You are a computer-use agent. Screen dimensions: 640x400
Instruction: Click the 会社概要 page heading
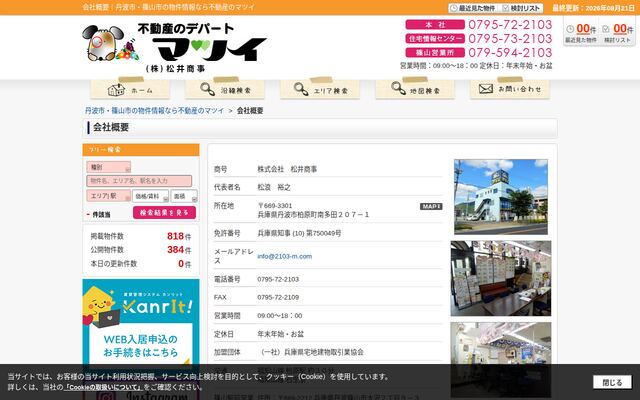(x=111, y=127)
